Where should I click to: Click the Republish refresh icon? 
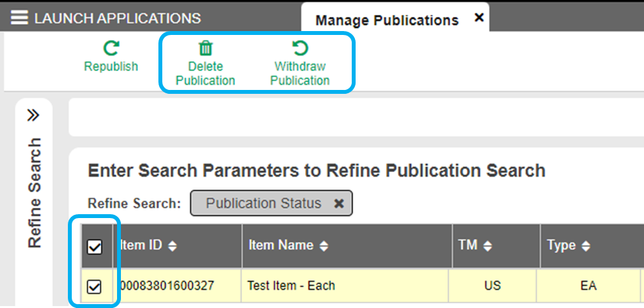pos(111,48)
